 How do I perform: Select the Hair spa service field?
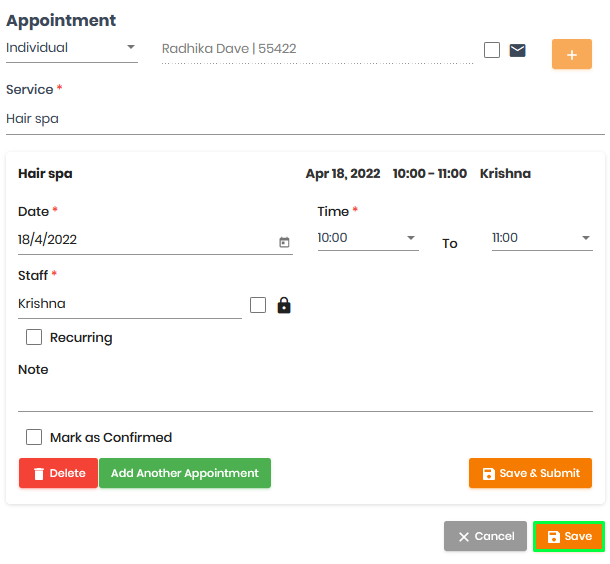[x=305, y=119]
